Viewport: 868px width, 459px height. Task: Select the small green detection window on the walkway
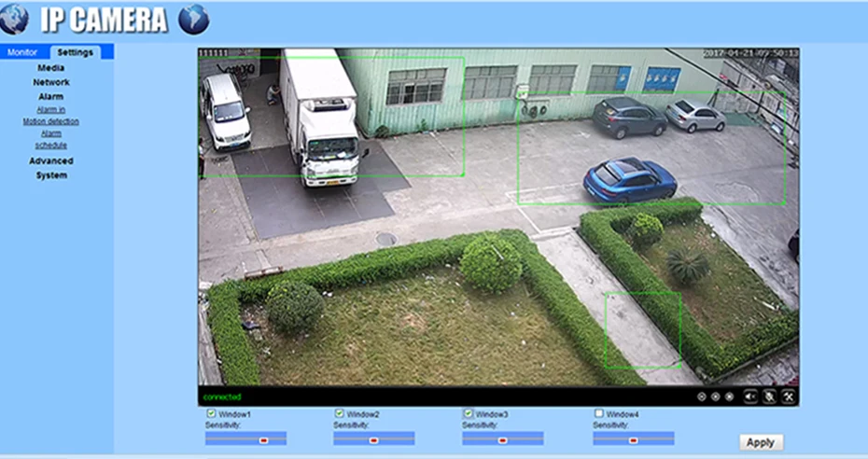643,330
